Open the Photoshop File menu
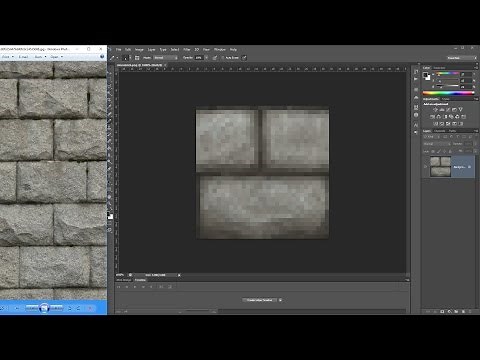The image size is (480, 360). point(118,49)
